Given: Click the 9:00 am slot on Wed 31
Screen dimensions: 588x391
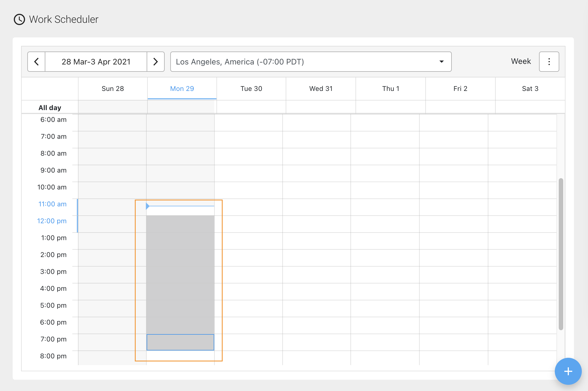Looking at the screenshot, I should click(x=317, y=173).
